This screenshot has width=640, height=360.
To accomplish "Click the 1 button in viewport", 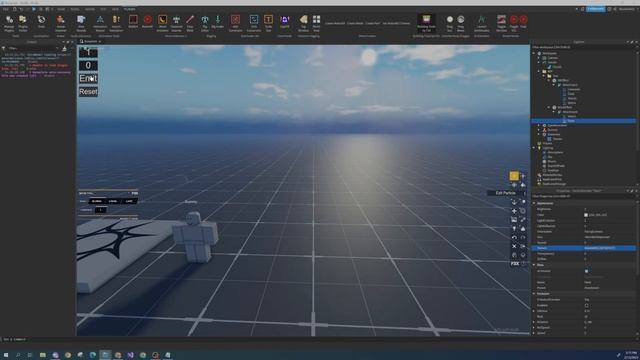I will (x=88, y=52).
